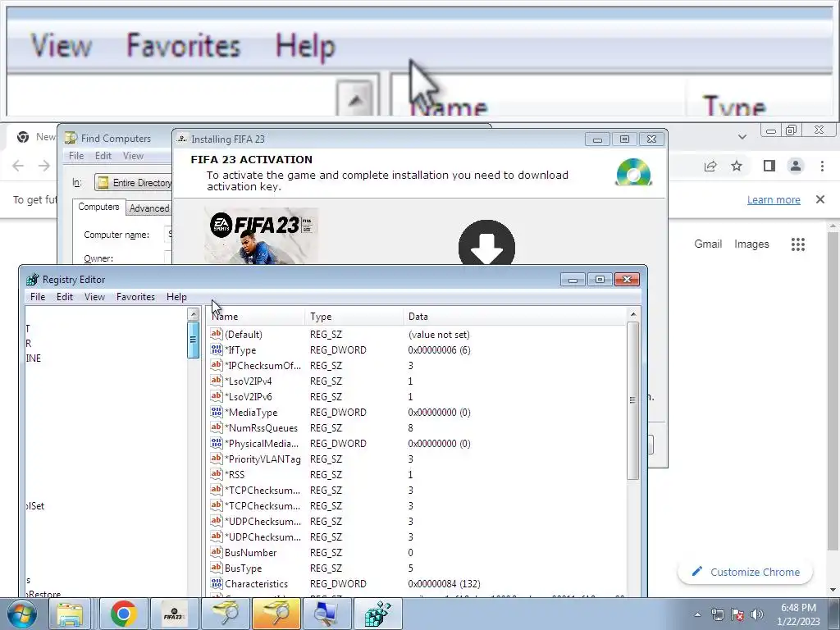Select the *IPChecksumOf... value name
This screenshot has width=840, height=630.
(262, 365)
